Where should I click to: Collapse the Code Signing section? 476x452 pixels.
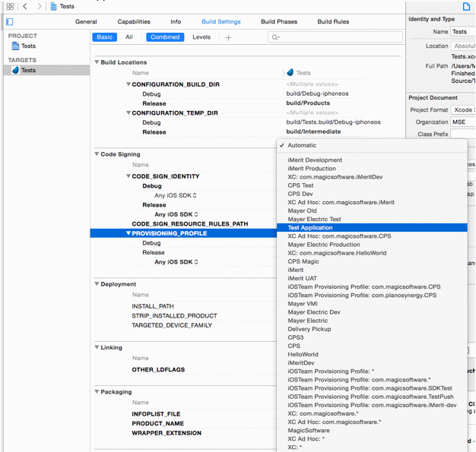pyautogui.click(x=97, y=154)
